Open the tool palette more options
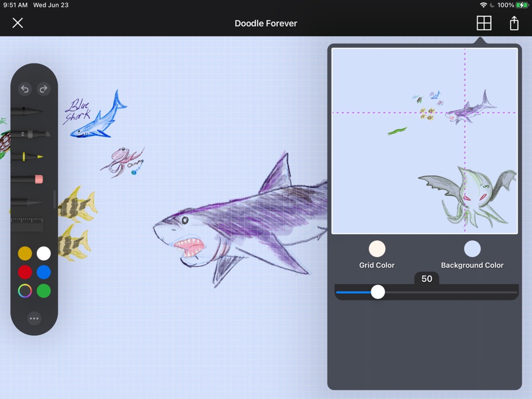This screenshot has width=532, height=399. [34, 318]
